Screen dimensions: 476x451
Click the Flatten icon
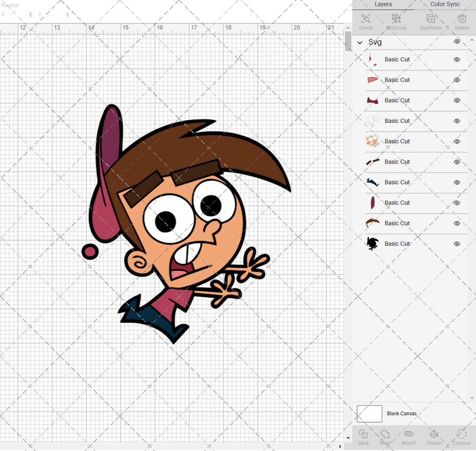pyautogui.click(x=434, y=438)
